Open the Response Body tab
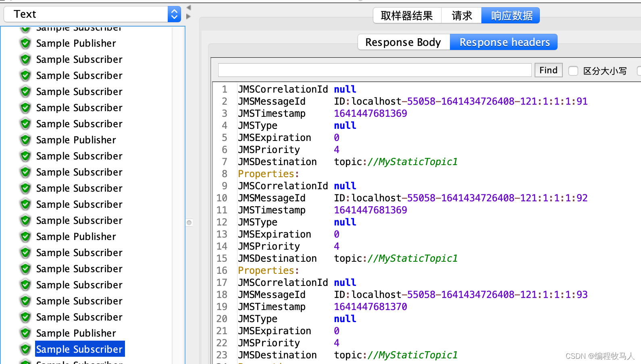 tap(403, 42)
